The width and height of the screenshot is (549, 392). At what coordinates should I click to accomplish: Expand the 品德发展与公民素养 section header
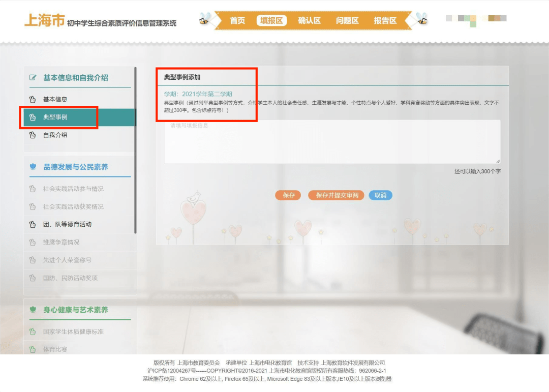coord(75,167)
